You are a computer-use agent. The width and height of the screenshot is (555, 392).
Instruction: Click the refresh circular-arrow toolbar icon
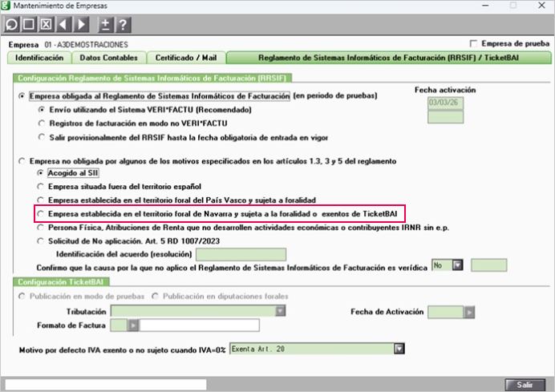[x=11, y=25]
